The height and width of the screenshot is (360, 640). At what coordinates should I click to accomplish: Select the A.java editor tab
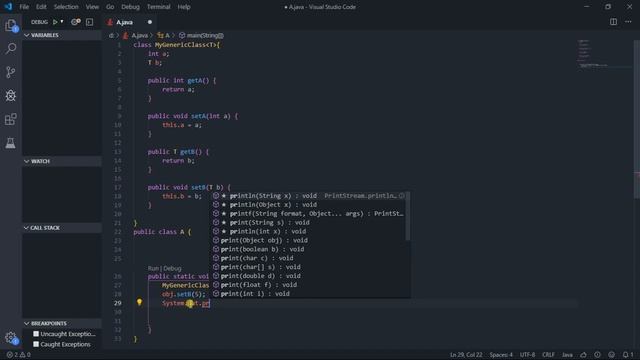click(130, 22)
